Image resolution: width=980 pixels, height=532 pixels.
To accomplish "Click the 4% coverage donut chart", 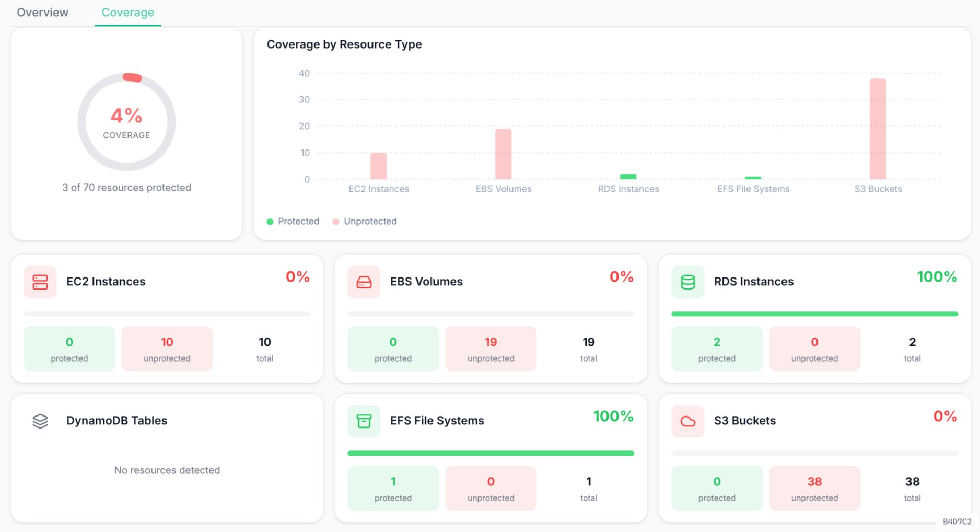I will pos(126,122).
